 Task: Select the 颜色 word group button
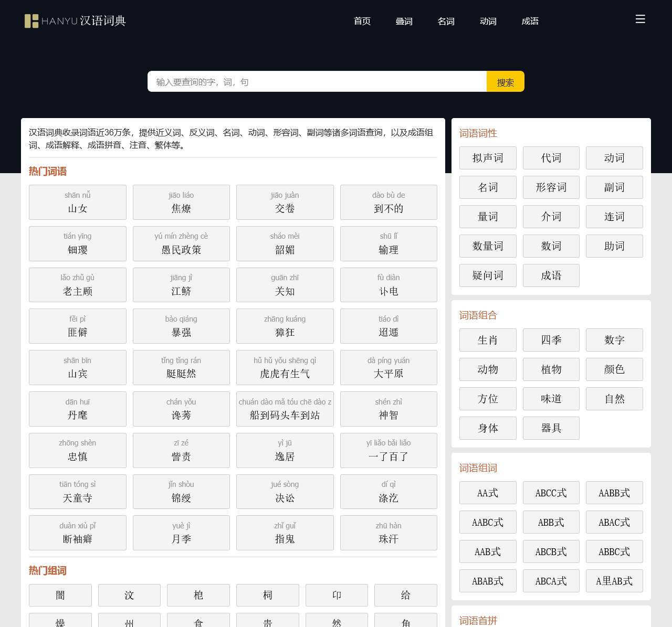point(614,369)
